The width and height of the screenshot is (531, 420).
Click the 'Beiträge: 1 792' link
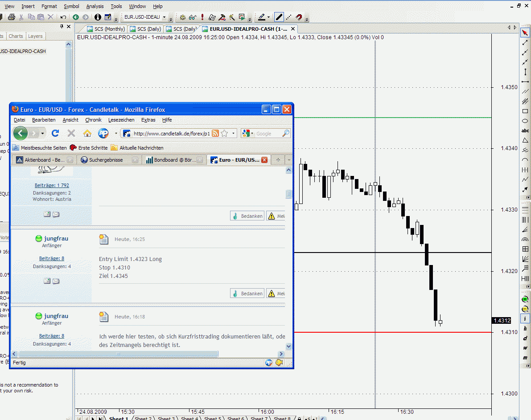coord(52,185)
